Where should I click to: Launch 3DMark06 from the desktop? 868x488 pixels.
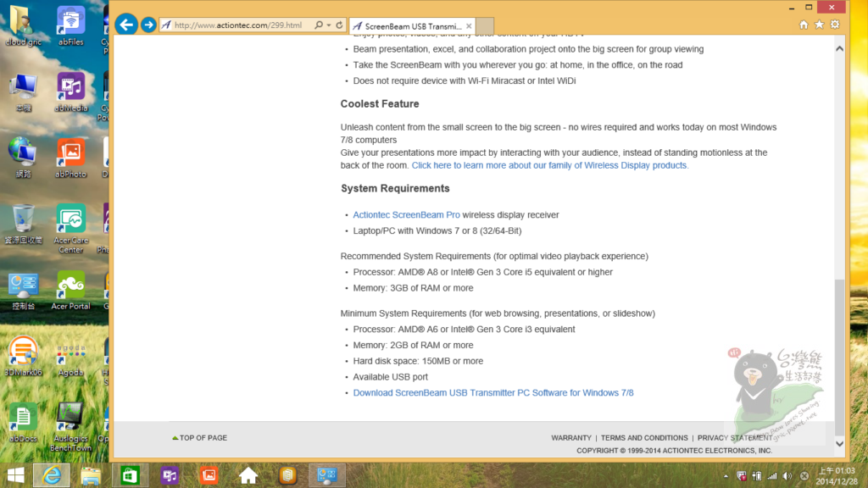[23, 356]
